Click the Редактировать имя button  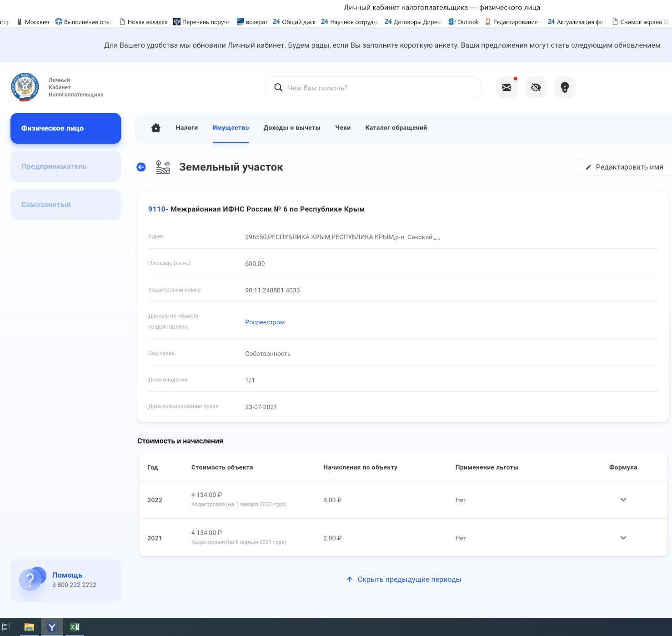click(x=624, y=167)
